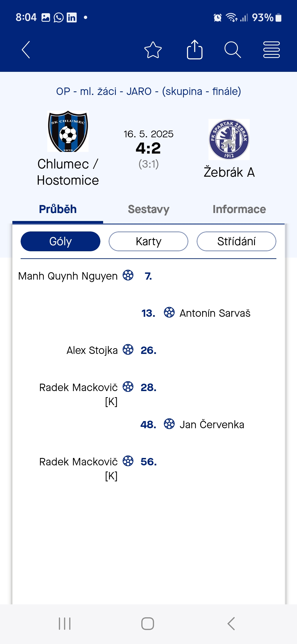The width and height of the screenshot is (297, 644).
Task: Switch to the Informace tab
Action: 239,209
